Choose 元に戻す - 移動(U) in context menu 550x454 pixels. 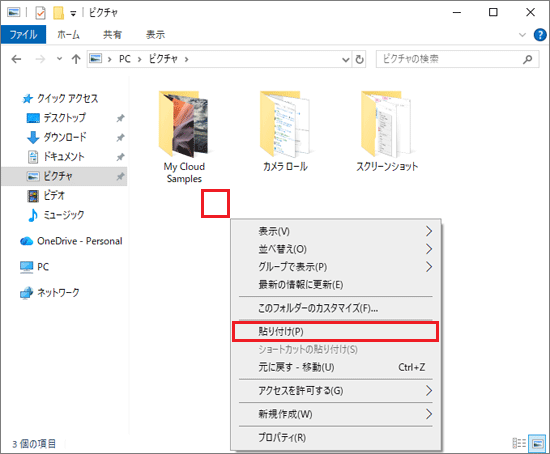pos(336,367)
